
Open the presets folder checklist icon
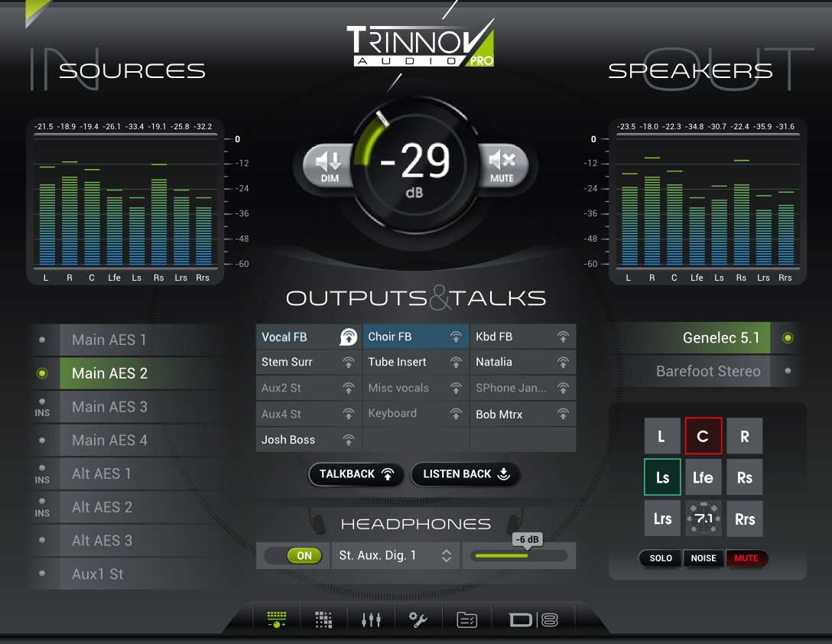coord(467,620)
